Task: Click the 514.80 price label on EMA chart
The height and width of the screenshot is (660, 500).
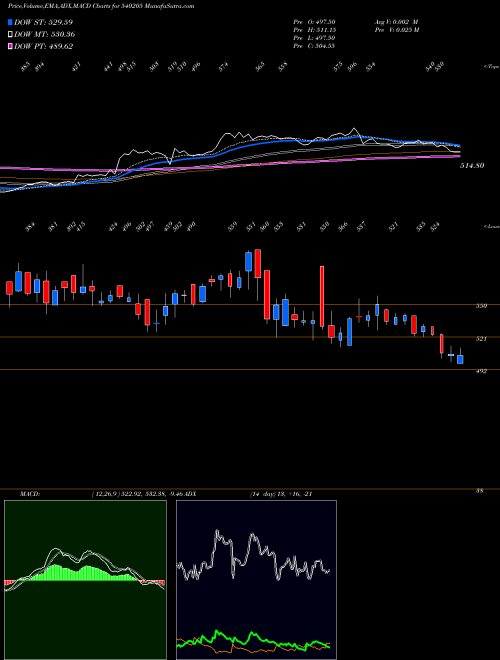Action: [x=472, y=166]
